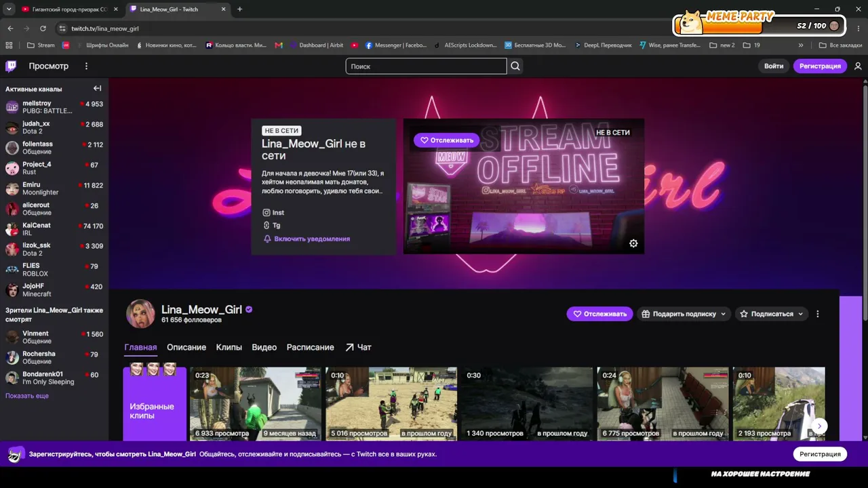The image size is (868, 488).
Task: Select JojoHF Minecraft channel
Action: [x=54, y=290]
